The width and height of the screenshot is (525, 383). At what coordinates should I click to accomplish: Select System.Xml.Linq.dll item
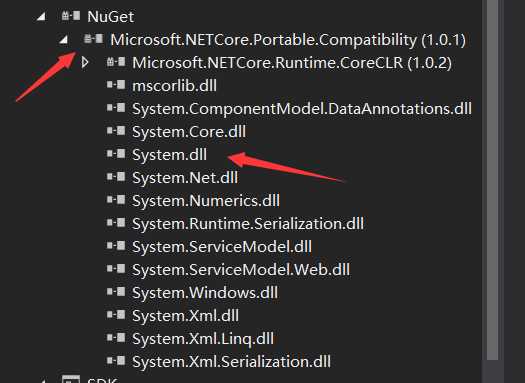(203, 339)
